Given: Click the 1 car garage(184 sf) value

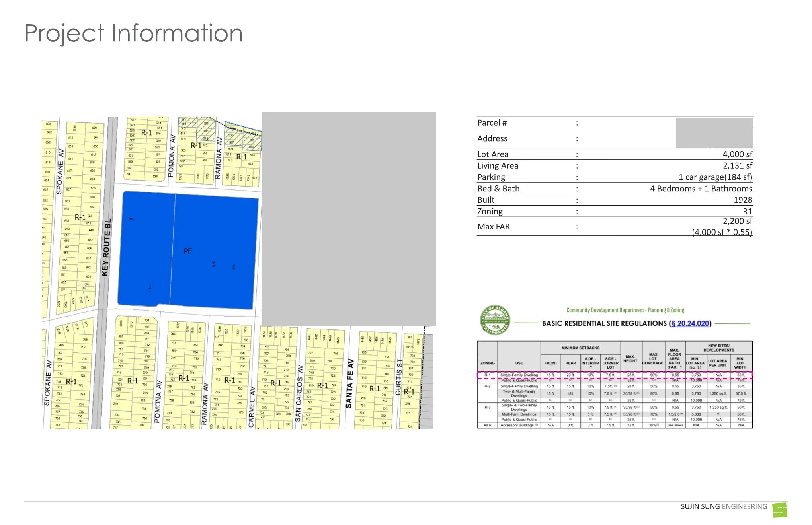Looking at the screenshot, I should pos(716,177).
